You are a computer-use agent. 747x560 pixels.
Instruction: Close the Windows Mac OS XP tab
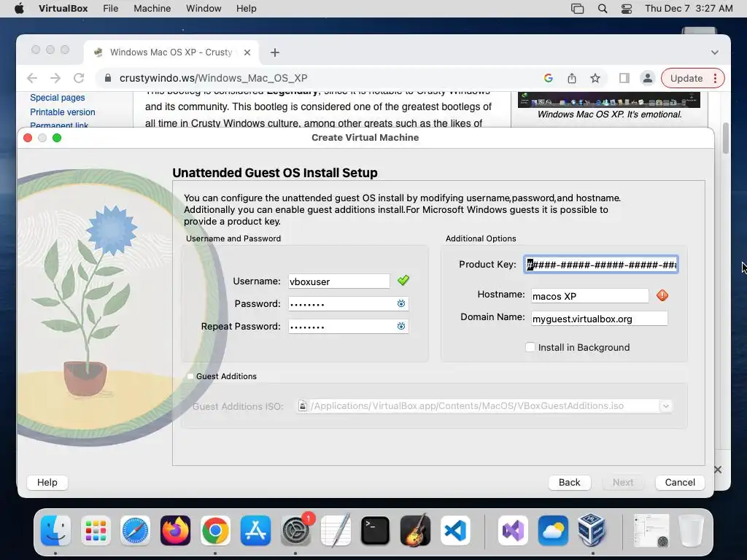[247, 52]
